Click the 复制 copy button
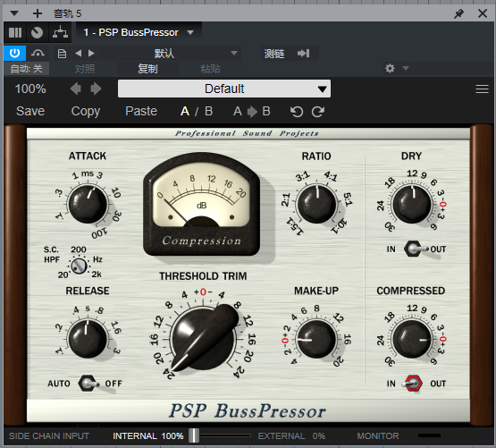496x448 pixels. click(147, 68)
